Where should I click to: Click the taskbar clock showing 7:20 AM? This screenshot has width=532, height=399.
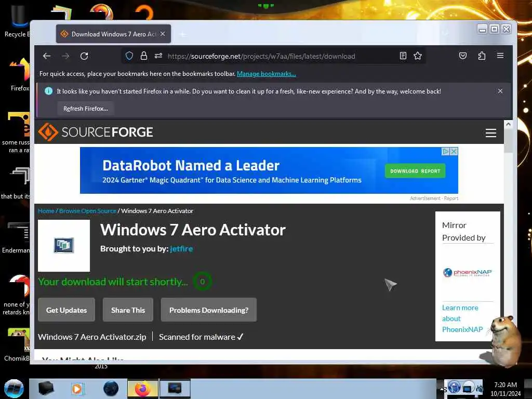(x=505, y=389)
